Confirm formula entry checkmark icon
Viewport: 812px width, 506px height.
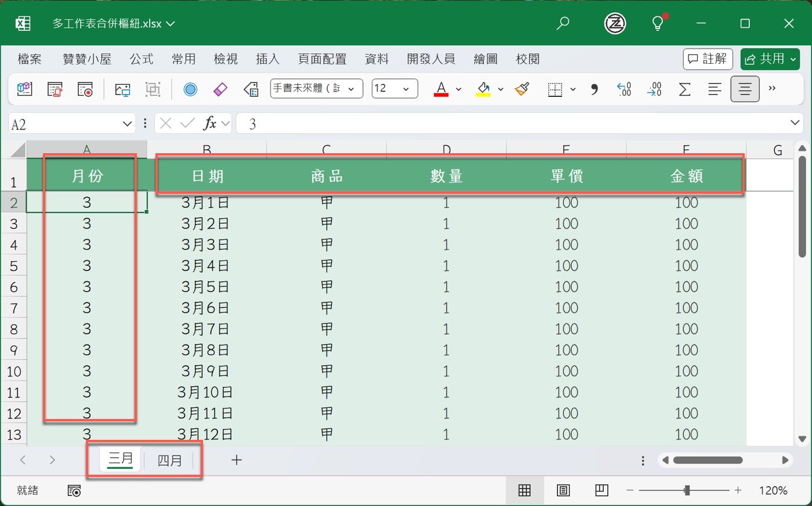pyautogui.click(x=187, y=123)
